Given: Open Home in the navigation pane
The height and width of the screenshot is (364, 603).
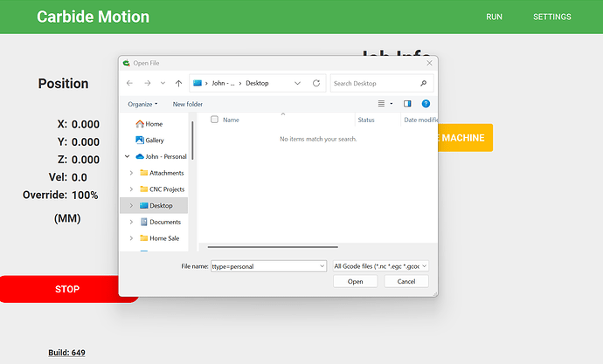Looking at the screenshot, I should [x=154, y=124].
